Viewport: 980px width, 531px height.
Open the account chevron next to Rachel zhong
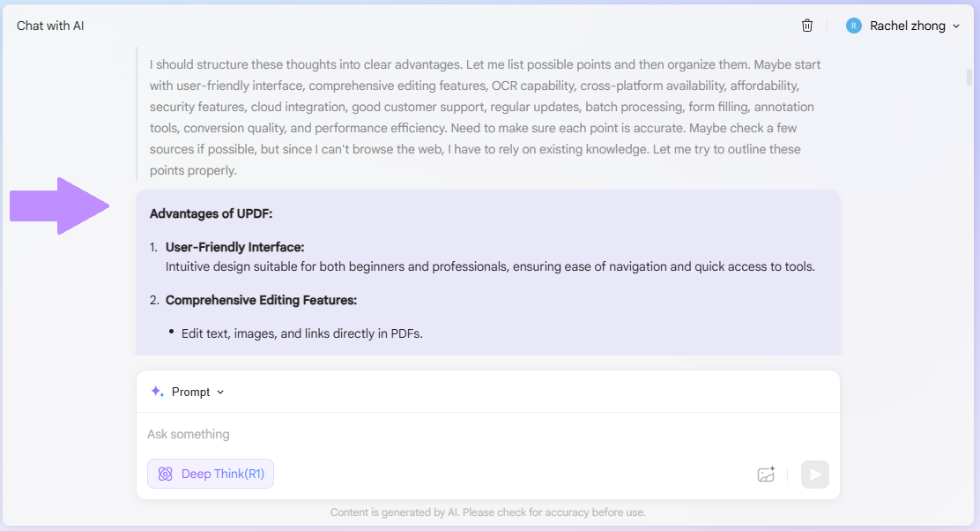(956, 26)
